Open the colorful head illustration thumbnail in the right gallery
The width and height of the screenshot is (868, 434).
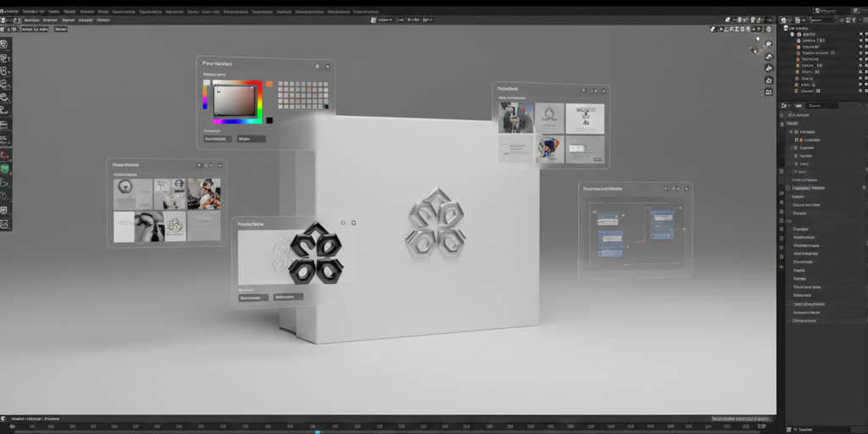click(549, 149)
